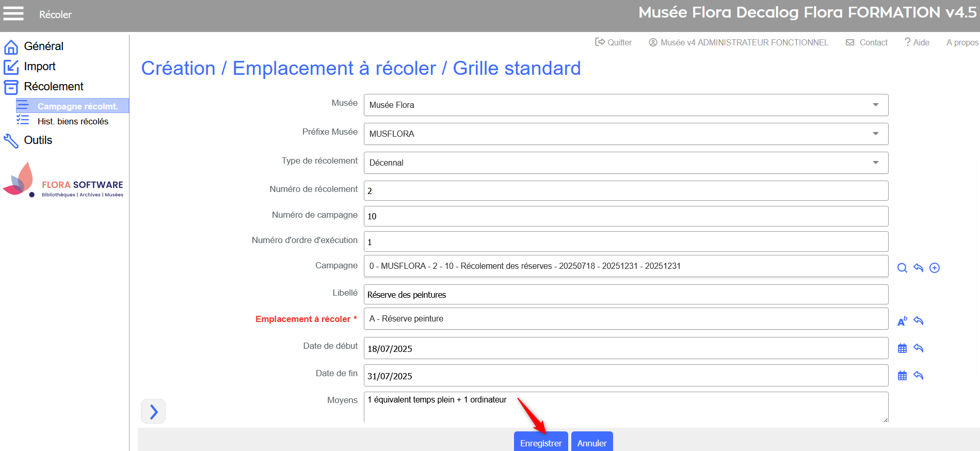This screenshot has height=451, width=980.
Task: Reset the Emplacement à récoler field
Action: pos(918,321)
